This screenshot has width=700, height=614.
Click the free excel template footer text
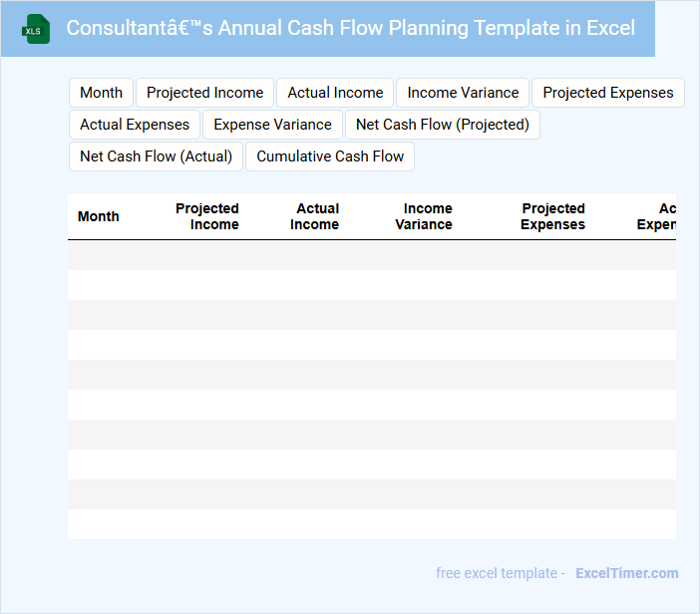coord(500,573)
